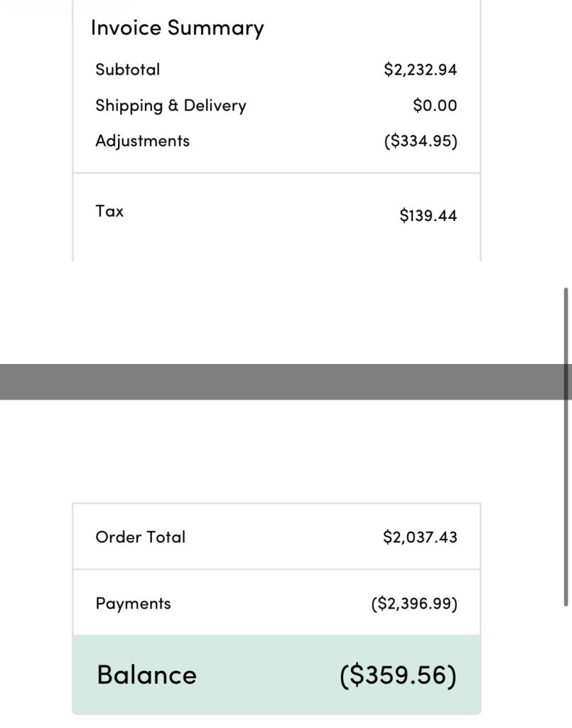Click the Subtotal label
572x728 pixels.
tap(128, 70)
